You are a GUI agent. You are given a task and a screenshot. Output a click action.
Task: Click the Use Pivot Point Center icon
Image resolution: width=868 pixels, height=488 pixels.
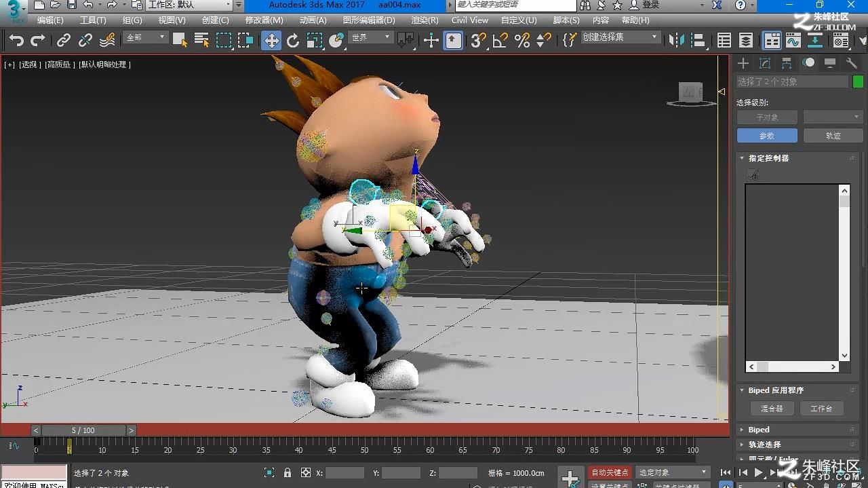(406, 41)
